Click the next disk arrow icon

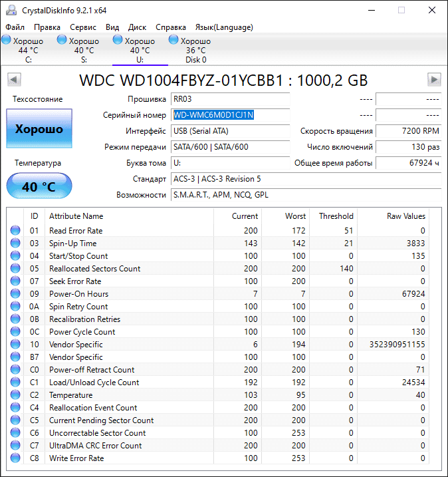tap(434, 80)
